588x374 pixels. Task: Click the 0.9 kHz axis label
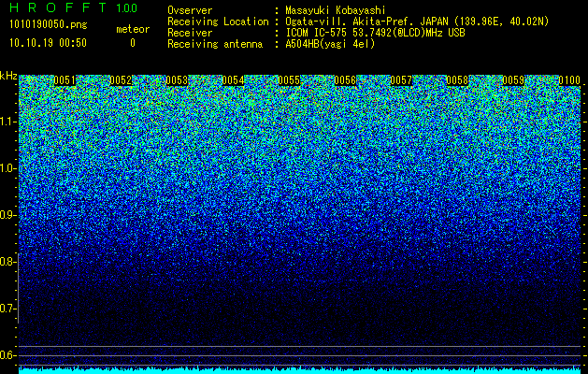7,215
